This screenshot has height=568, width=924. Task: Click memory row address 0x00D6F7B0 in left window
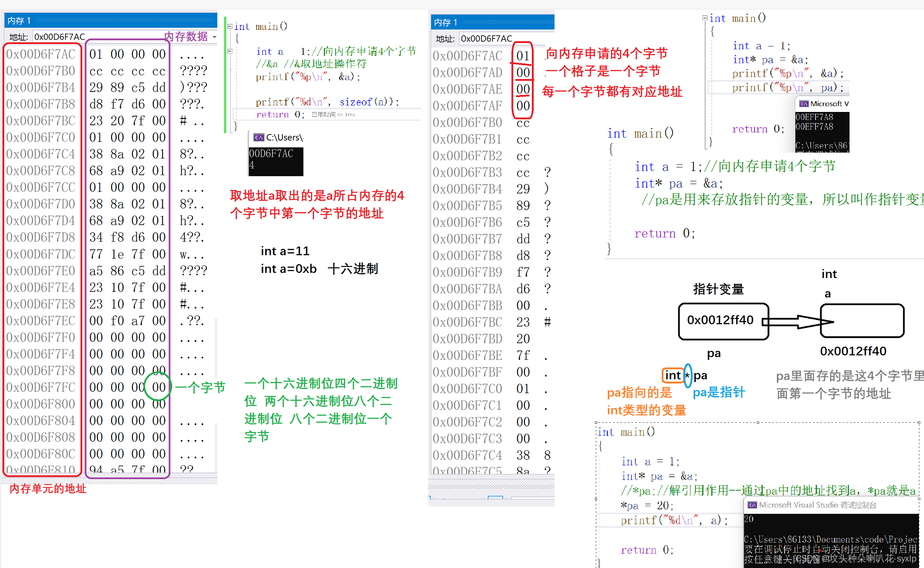41,71
